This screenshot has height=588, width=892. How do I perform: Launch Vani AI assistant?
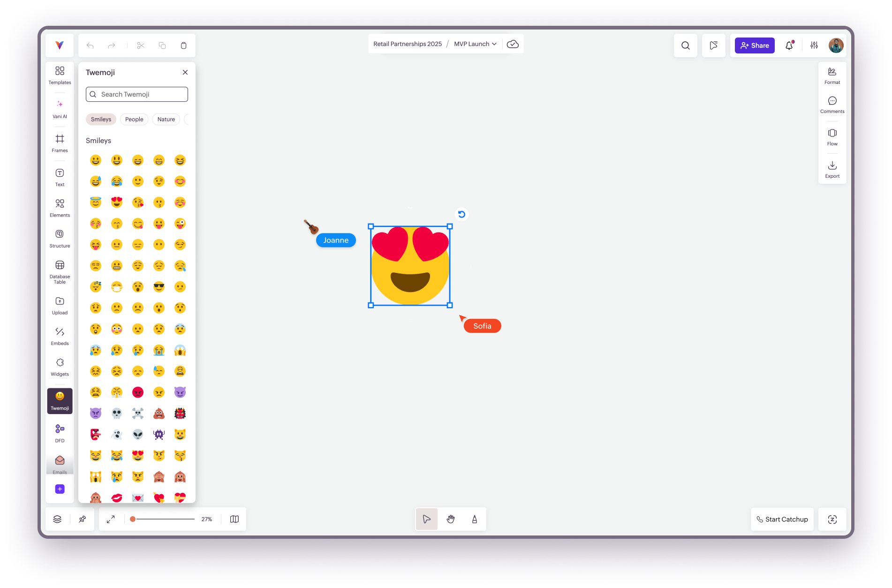(60, 109)
